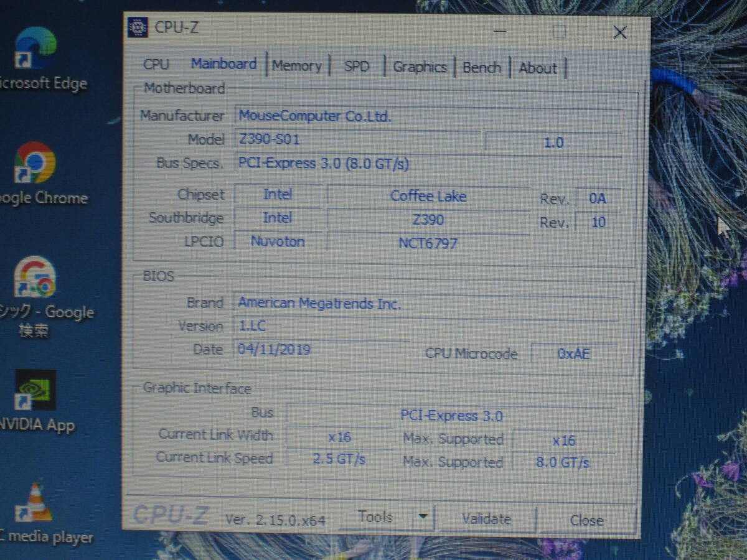Click the NCT6797 LPCIO value
The image size is (747, 560).
pos(428,243)
